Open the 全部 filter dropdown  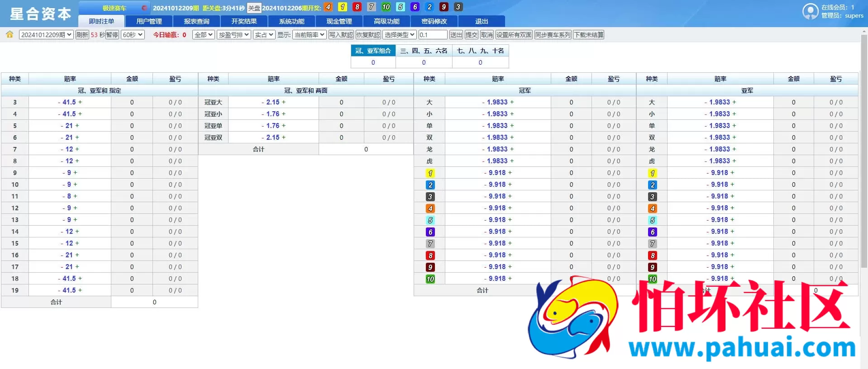coord(203,35)
